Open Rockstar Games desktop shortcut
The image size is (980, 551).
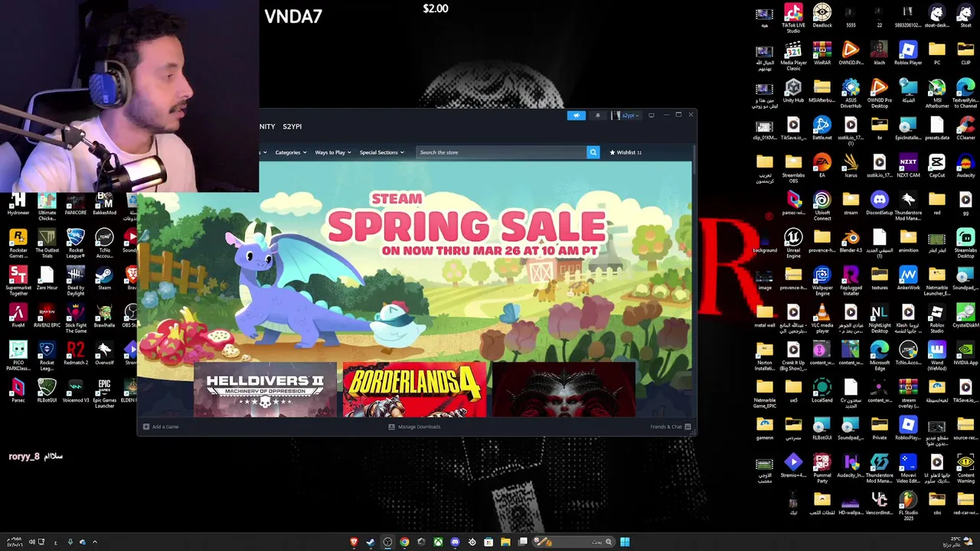18,243
